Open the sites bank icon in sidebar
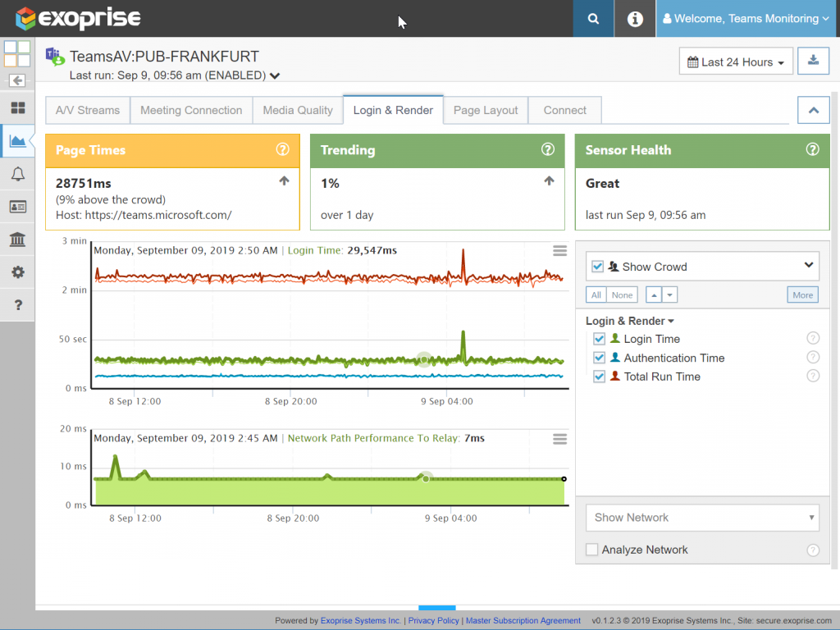The image size is (840, 630). point(16,240)
